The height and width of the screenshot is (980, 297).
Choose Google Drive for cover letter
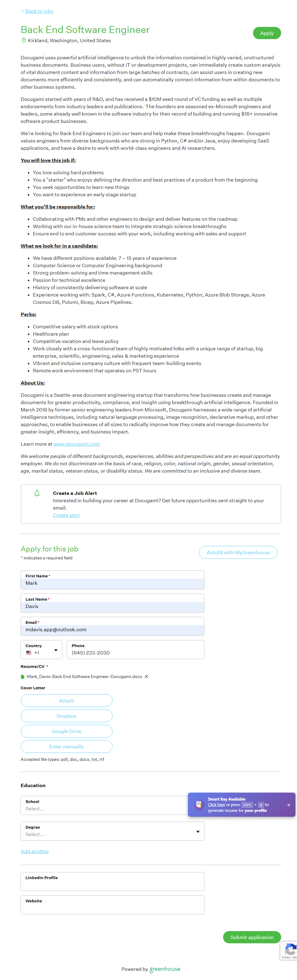point(67,731)
